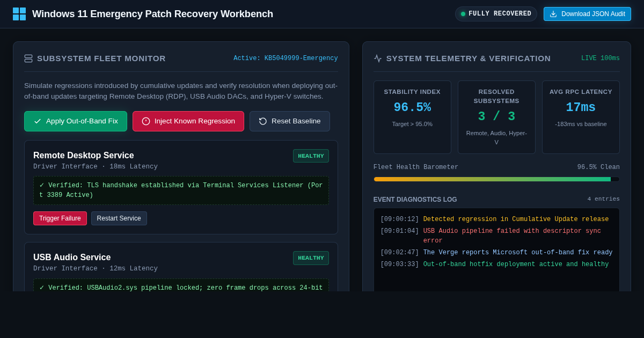Image resolution: width=644 pixels, height=338 pixels.
Task: Trigger Failure on Remote Desktop Service
Action: 60,218
